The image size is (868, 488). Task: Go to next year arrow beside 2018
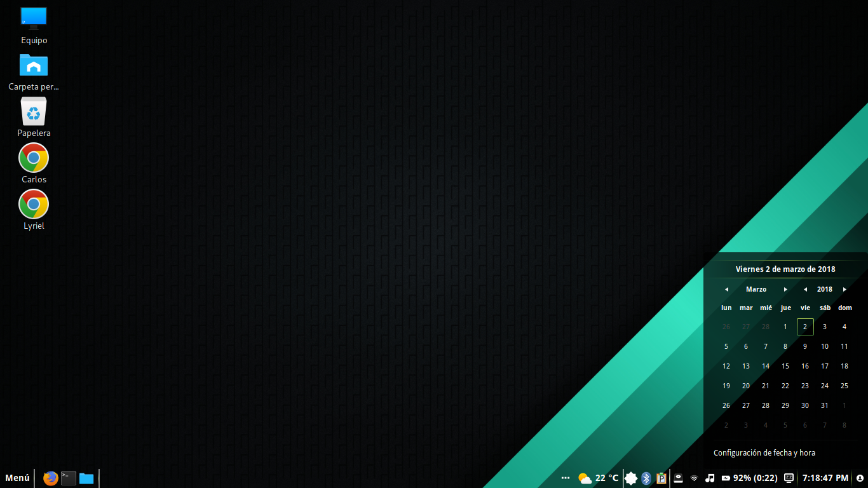(x=844, y=289)
